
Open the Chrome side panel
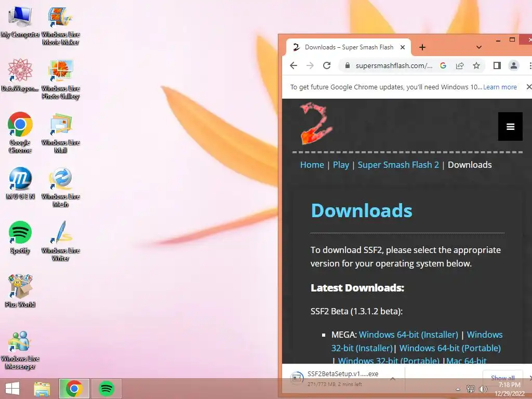tap(497, 65)
